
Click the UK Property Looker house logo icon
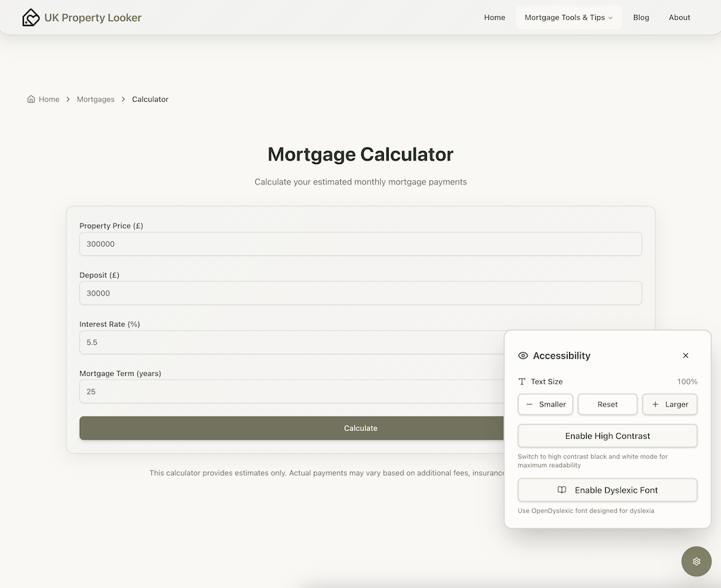click(30, 17)
